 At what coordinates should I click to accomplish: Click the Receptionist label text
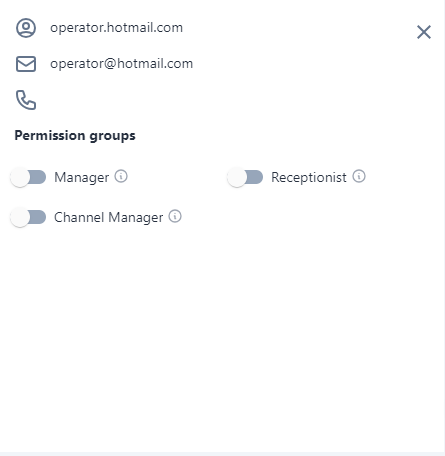pyautogui.click(x=309, y=177)
